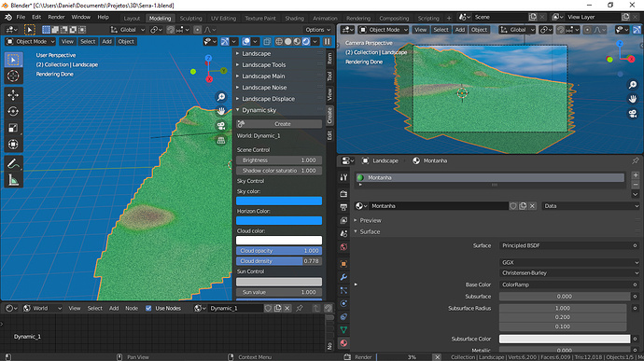
Task: Click the Montanha material name field
Action: [439, 206]
